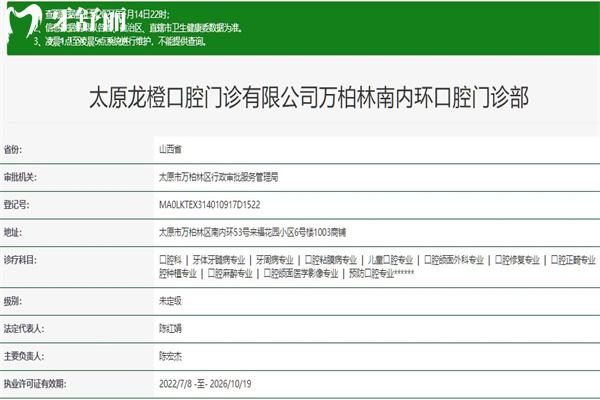Screen dimensions: 600x400
Task: Select the 主要负责人 label
Action: (24, 356)
